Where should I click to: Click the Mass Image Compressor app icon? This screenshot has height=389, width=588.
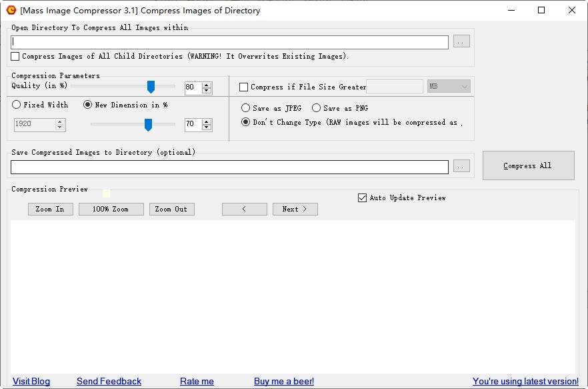click(11, 10)
